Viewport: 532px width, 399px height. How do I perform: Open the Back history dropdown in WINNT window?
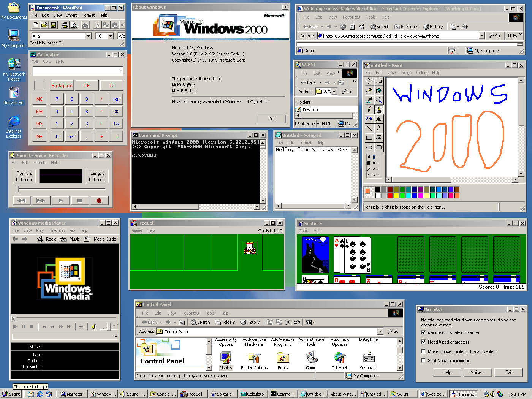coord(320,82)
